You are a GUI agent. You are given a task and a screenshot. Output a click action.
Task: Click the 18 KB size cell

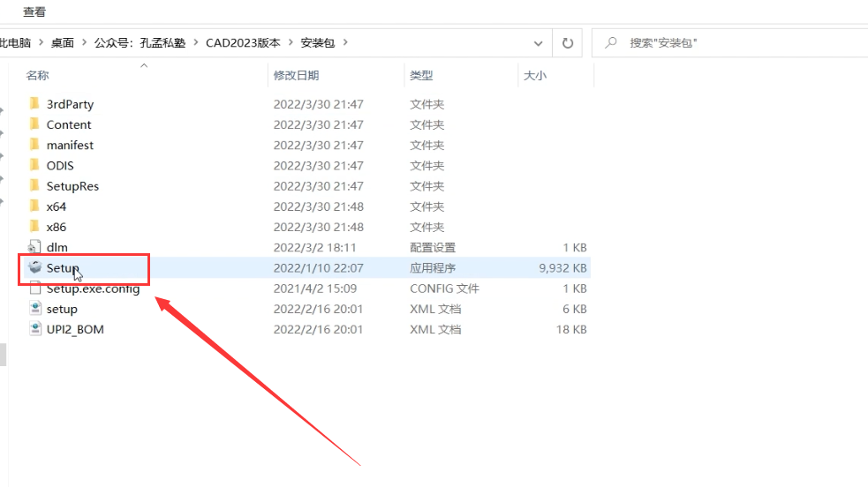pos(571,329)
